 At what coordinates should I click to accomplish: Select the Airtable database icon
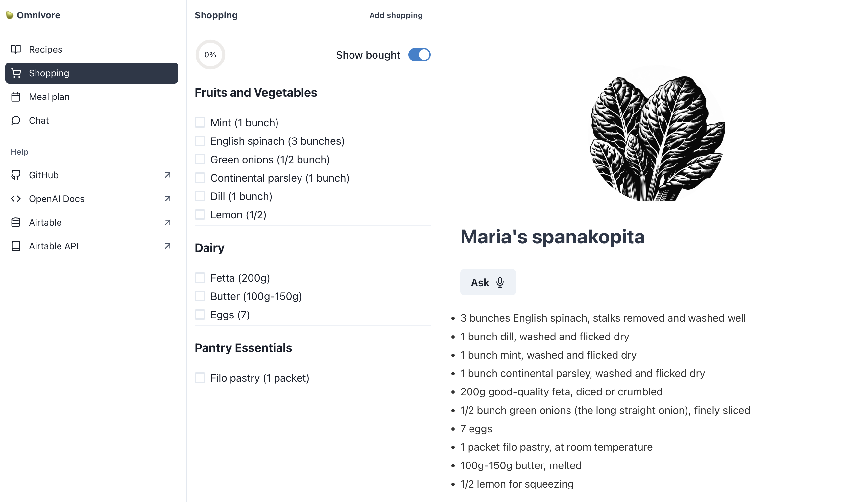(x=16, y=222)
